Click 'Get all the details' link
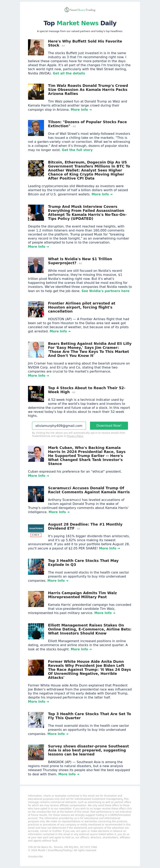The image size is (160, 868). [69, 73]
